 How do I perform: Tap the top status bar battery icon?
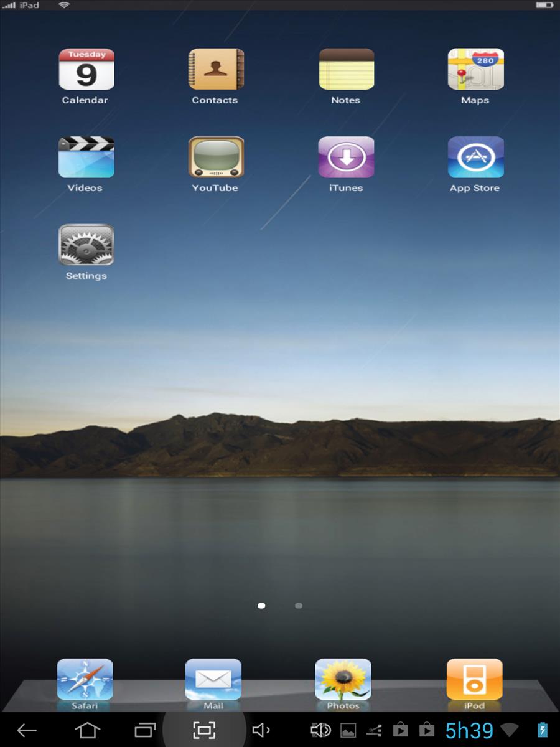pyautogui.click(x=544, y=5)
